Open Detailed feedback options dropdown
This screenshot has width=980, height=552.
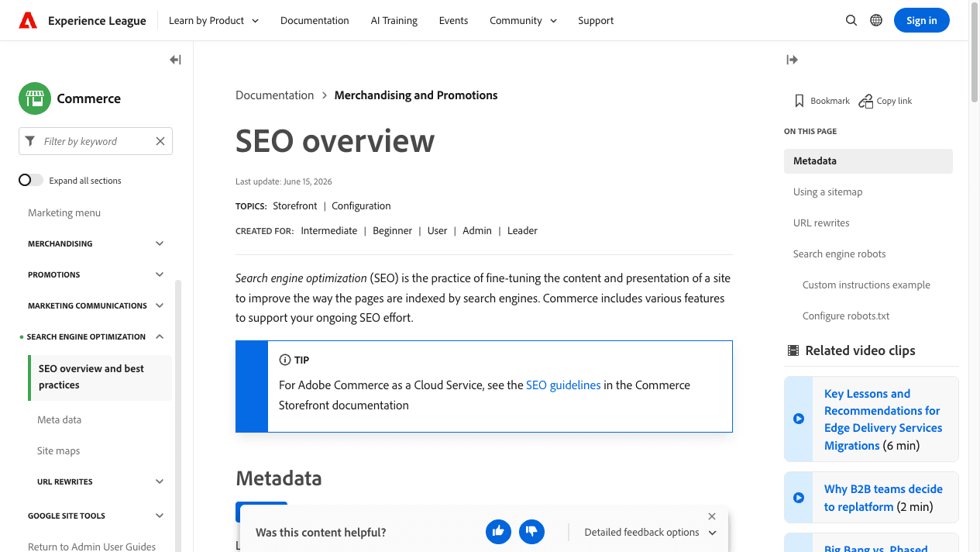(x=650, y=532)
